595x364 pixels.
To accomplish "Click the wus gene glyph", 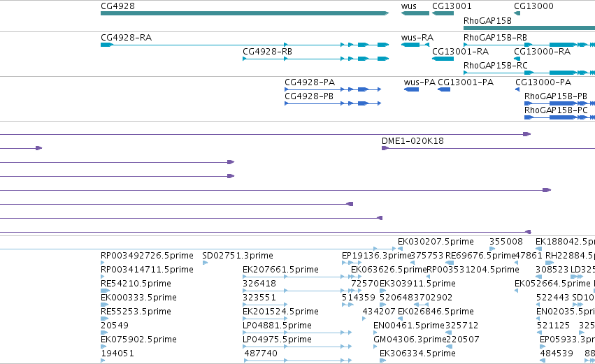I will pos(415,13).
